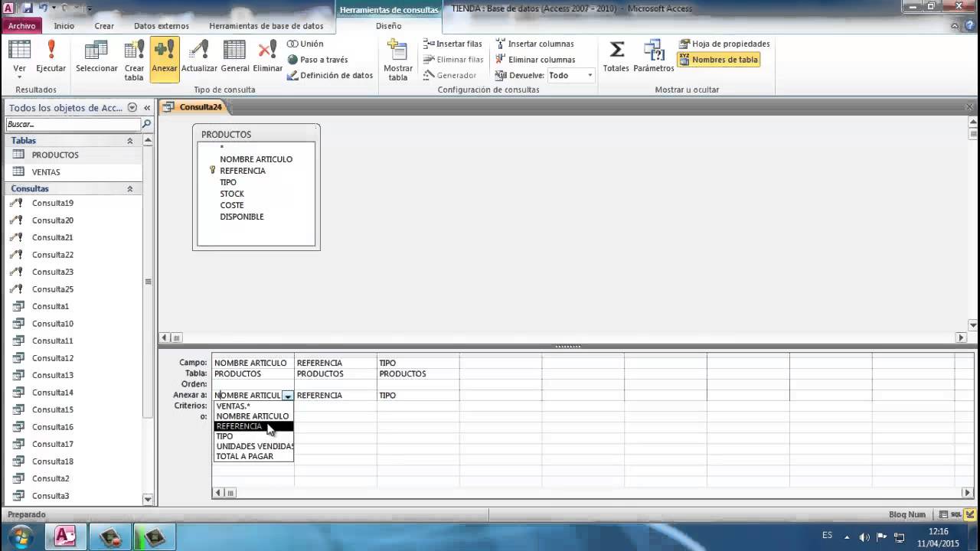Collapse the navigation pane with chevrons
The height and width of the screenshot is (551, 980).
tap(147, 108)
